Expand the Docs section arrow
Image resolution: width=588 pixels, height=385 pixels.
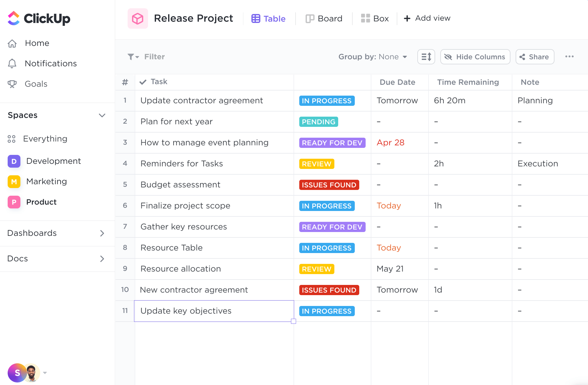coord(102,259)
